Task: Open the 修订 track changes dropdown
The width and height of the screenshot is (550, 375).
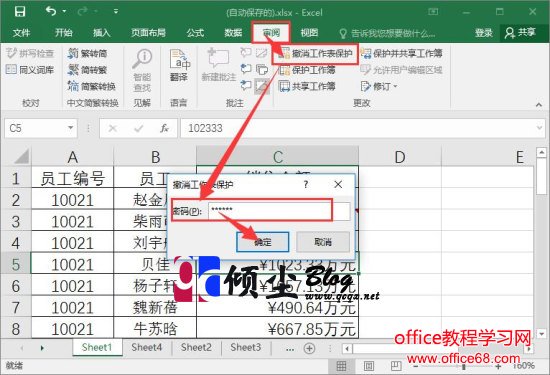Action: pos(379,86)
